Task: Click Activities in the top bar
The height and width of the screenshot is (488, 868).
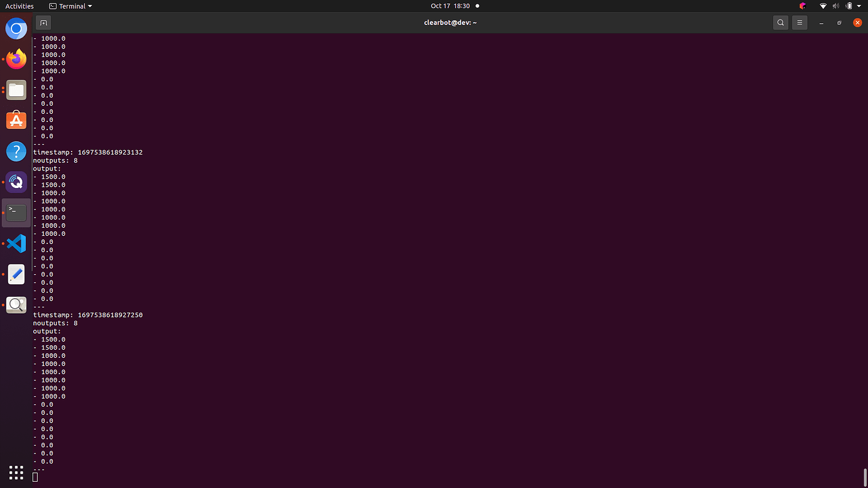Action: (x=19, y=6)
